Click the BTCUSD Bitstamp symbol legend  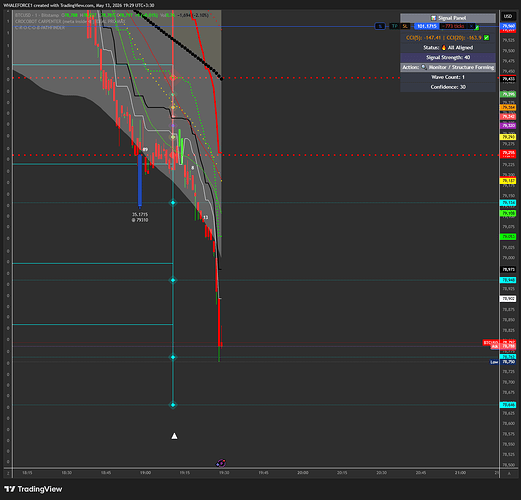(37, 15)
